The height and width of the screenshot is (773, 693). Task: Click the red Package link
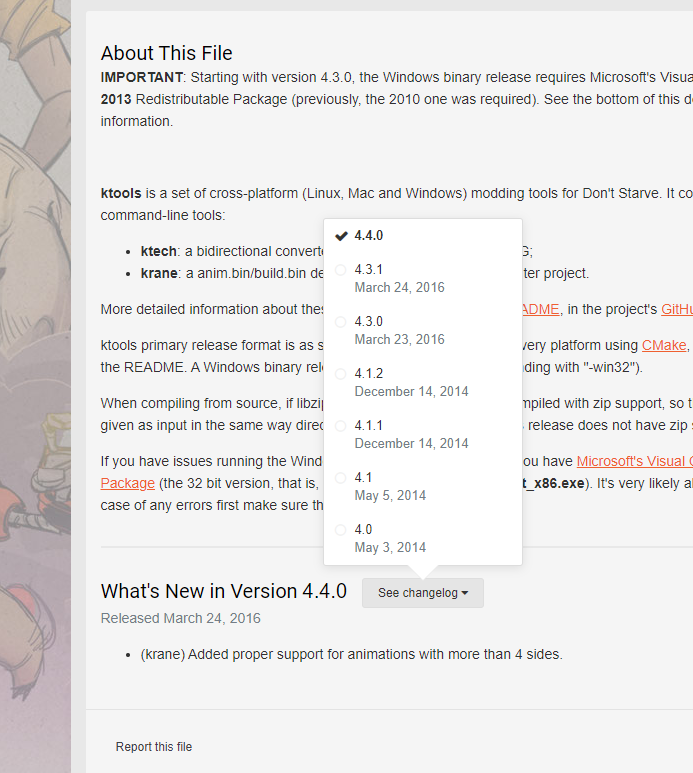127,483
